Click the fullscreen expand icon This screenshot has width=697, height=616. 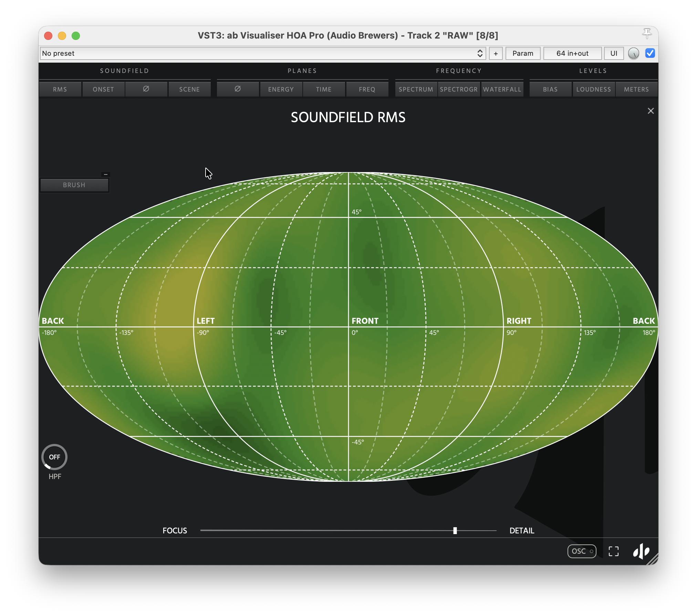(613, 551)
